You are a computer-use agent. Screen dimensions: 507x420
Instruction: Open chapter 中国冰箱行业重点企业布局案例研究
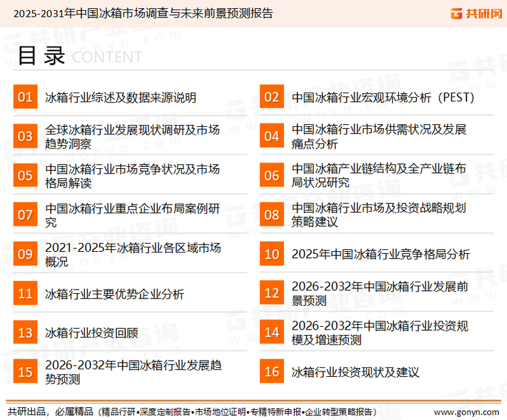[x=132, y=215]
